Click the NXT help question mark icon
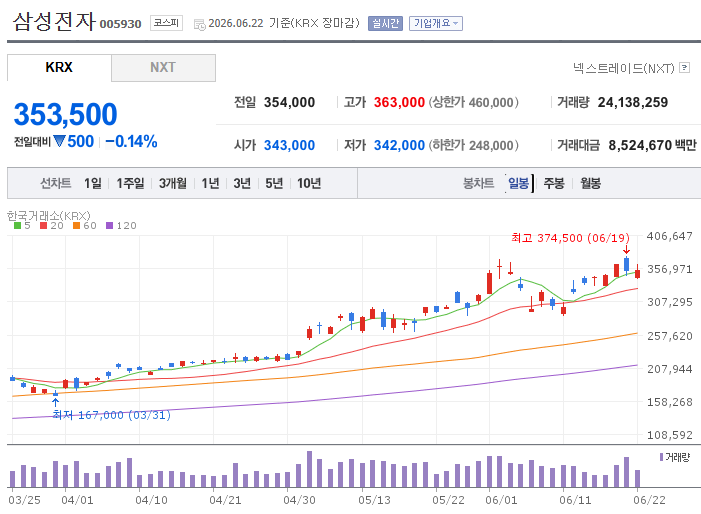This screenshot has height=514, width=701. (x=684, y=68)
